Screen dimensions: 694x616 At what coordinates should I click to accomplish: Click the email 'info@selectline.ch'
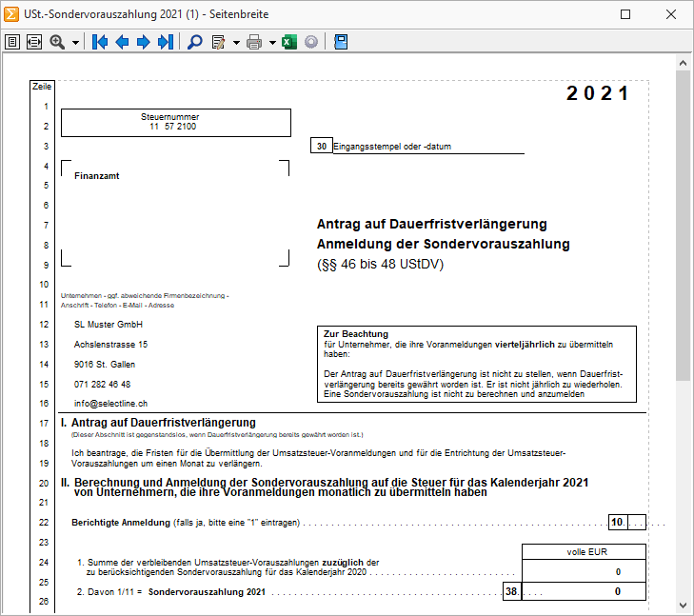coord(110,404)
